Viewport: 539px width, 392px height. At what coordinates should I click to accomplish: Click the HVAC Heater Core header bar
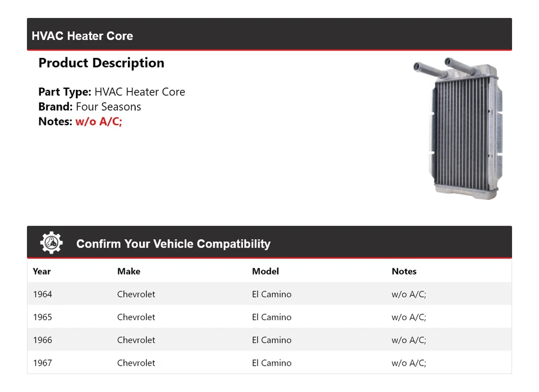pyautogui.click(x=269, y=35)
